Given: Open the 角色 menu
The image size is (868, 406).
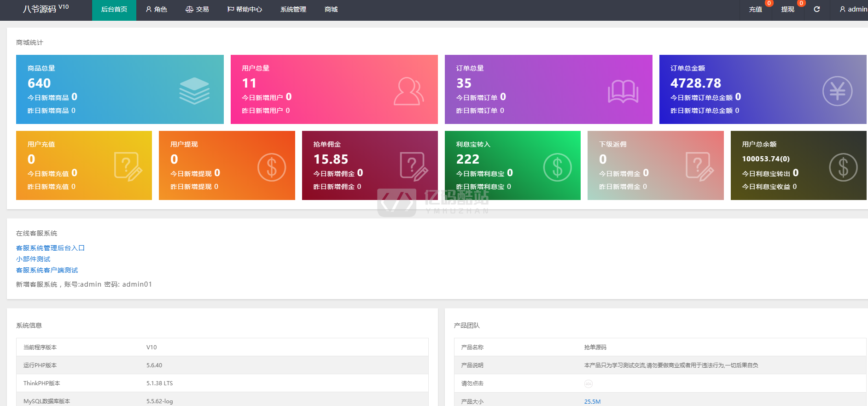Looking at the screenshot, I should pyautogui.click(x=156, y=9).
